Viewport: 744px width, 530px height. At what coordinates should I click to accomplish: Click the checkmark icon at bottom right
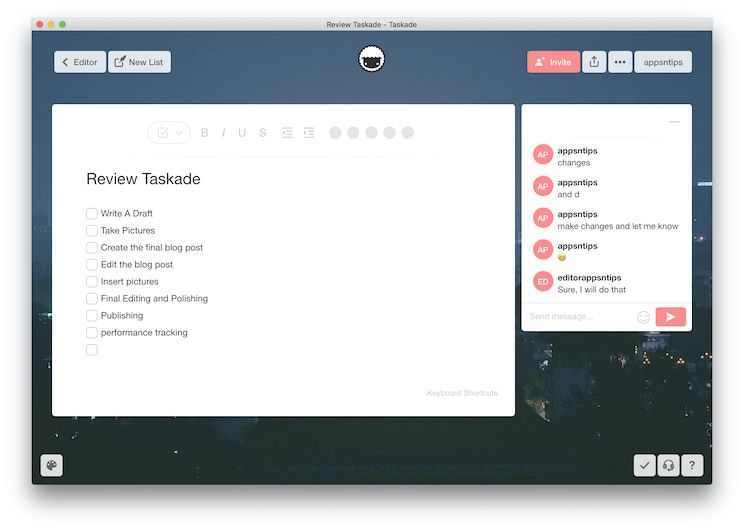point(644,465)
